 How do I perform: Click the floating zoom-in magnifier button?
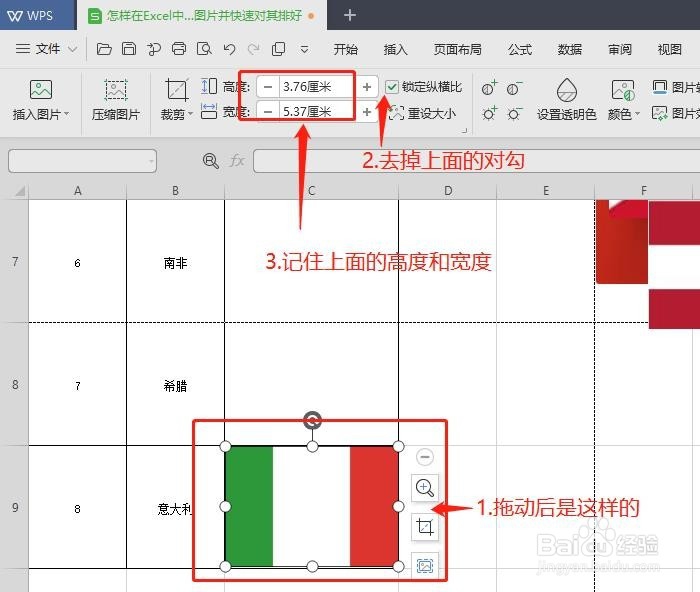tap(425, 488)
